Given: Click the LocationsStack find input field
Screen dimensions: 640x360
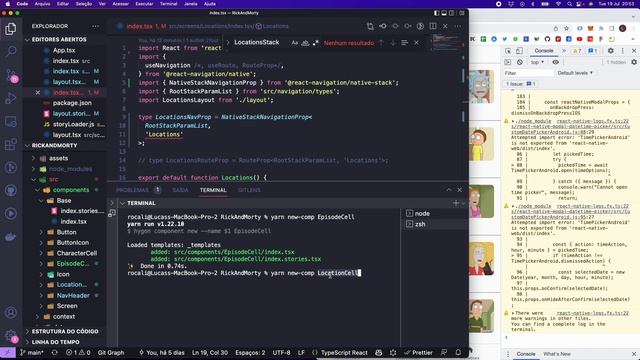Looking at the screenshot, I should pyautogui.click(x=260, y=42).
